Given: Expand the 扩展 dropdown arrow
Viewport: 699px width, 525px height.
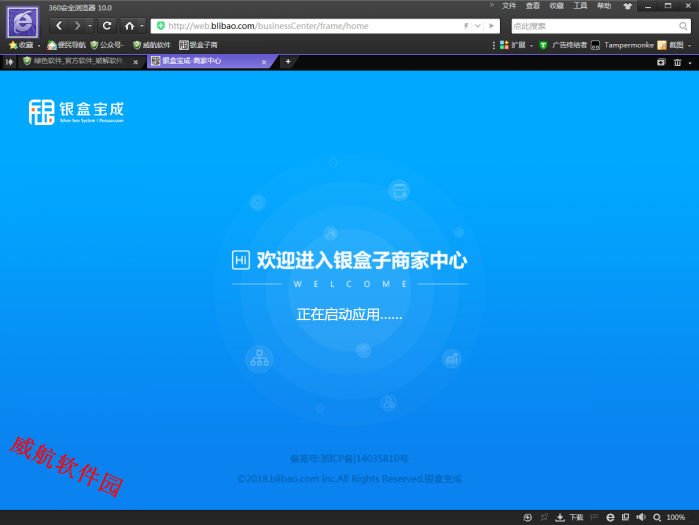Looking at the screenshot, I should [531, 45].
